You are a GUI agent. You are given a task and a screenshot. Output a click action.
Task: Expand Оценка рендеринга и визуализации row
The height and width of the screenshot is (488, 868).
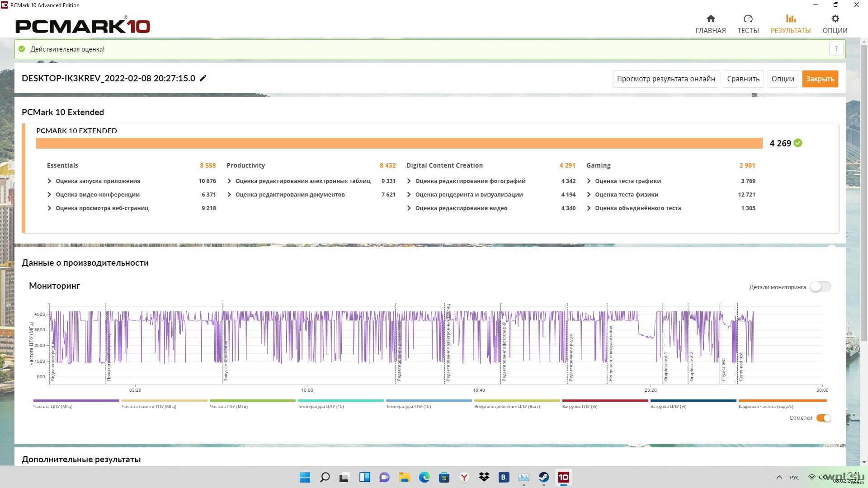click(x=409, y=195)
